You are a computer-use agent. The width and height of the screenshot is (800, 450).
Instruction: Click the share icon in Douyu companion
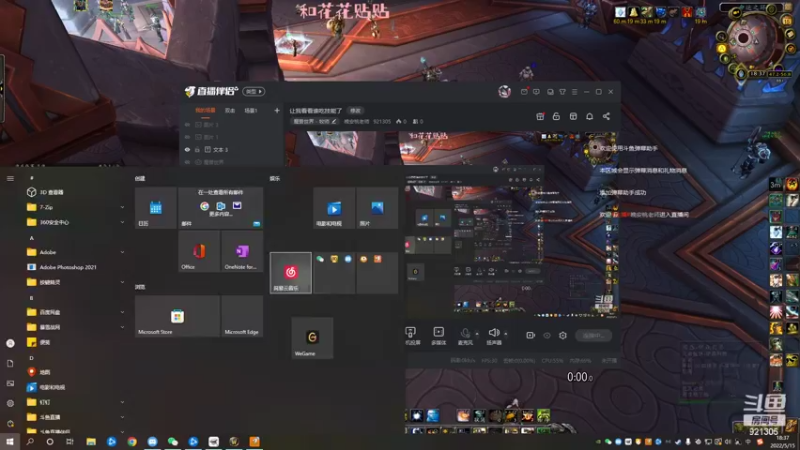(606, 116)
